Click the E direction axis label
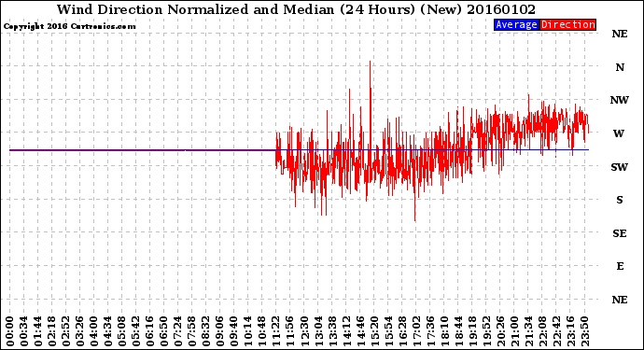644x350 pixels. (620, 267)
